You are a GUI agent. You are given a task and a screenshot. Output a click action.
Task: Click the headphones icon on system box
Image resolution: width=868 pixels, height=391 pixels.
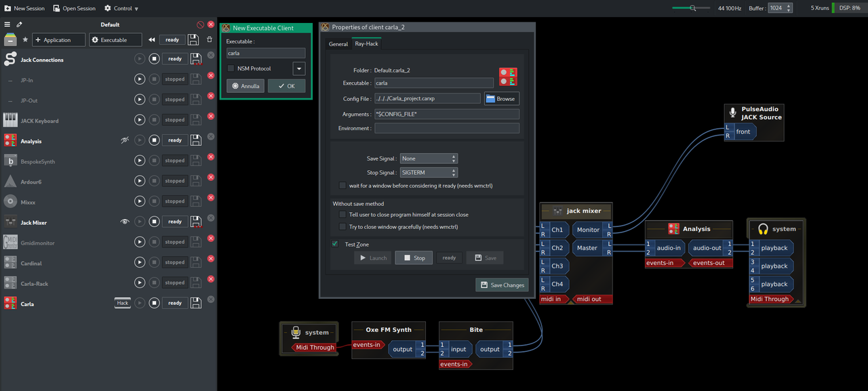[x=763, y=229]
